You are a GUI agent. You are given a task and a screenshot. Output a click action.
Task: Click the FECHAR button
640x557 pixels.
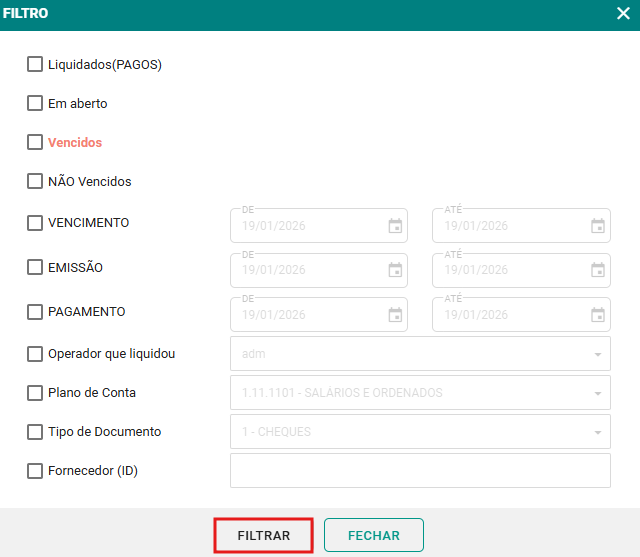pyautogui.click(x=373, y=535)
